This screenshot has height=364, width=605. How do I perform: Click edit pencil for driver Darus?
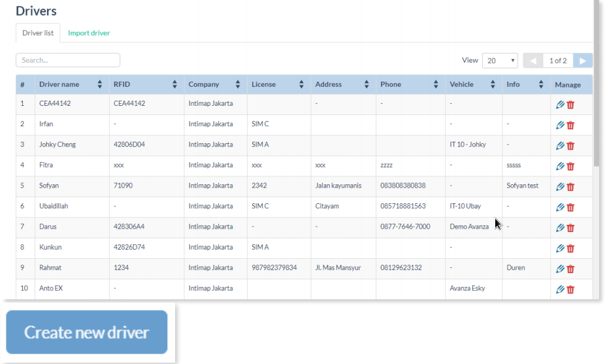click(x=560, y=227)
